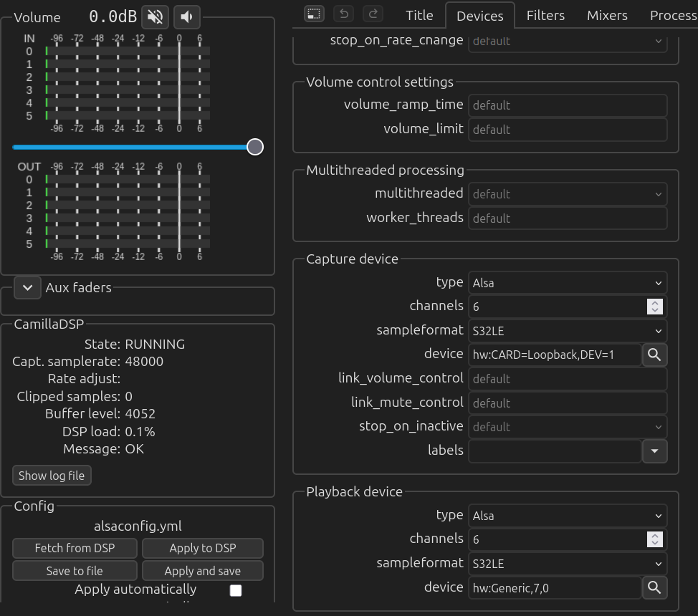The width and height of the screenshot is (698, 616).
Task: Click the speaker dim icon
Action: (186, 17)
